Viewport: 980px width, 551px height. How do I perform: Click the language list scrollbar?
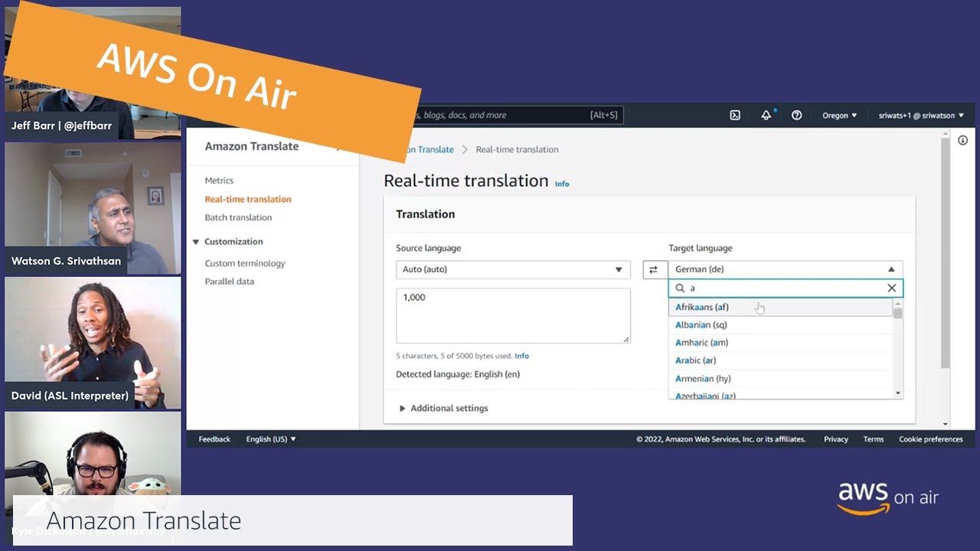pos(899,314)
